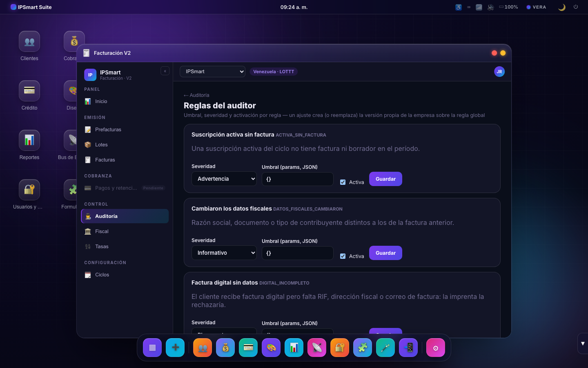
Task: Go back via the Auditoría breadcrumb link
Action: click(196, 95)
